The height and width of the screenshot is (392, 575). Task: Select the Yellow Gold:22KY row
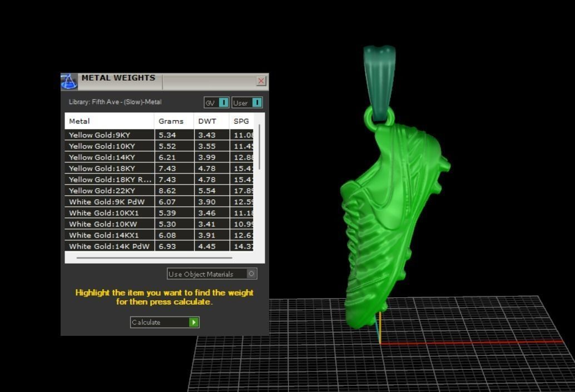159,191
